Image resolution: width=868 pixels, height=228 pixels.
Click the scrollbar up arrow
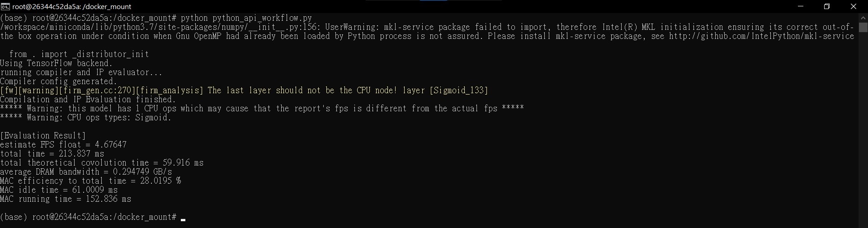[x=863, y=18]
